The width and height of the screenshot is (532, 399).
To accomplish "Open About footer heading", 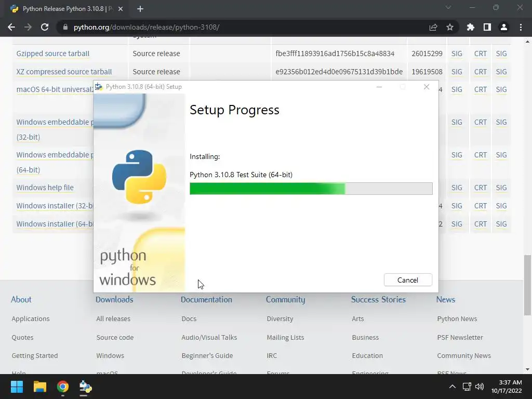I will point(21,299).
